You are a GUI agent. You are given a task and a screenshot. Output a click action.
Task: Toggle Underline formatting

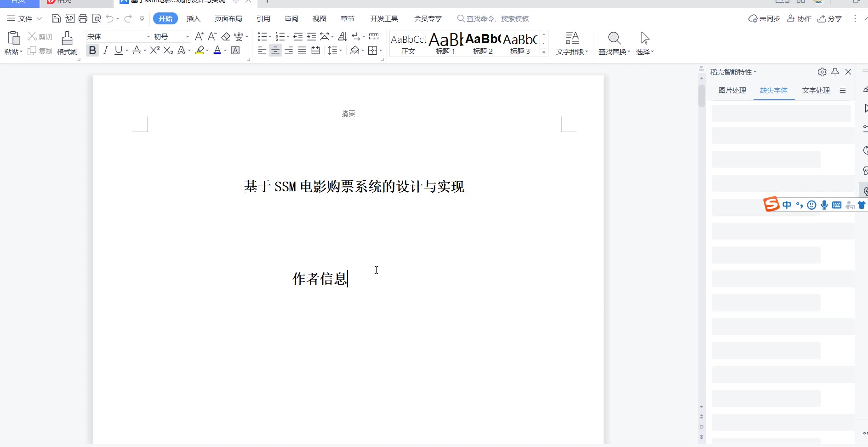(119, 50)
